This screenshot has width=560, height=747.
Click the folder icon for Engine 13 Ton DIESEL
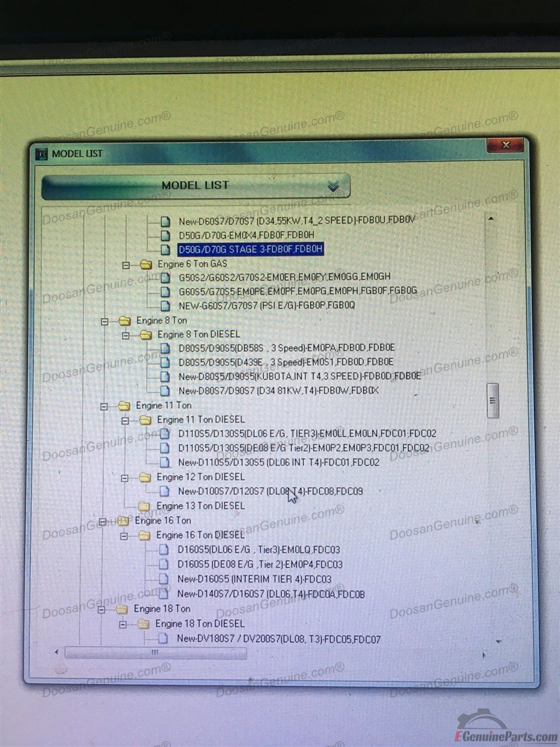click(144, 505)
